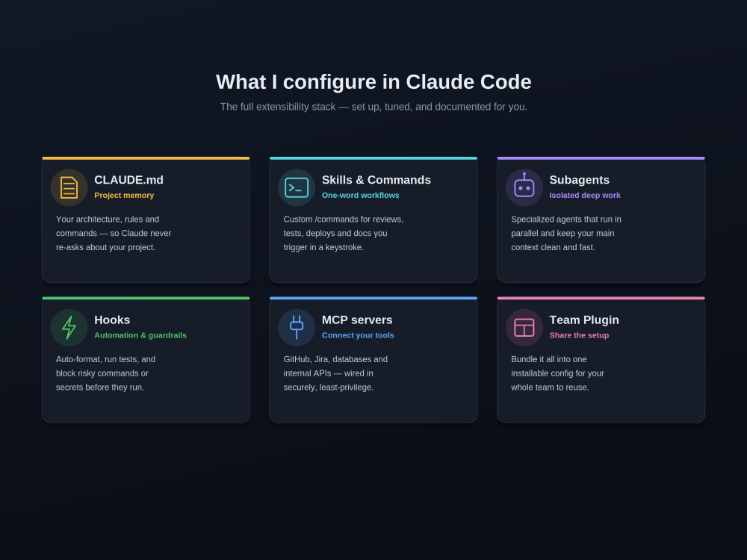Select the CLAUDE.md card title
747x560 pixels.
(x=128, y=180)
